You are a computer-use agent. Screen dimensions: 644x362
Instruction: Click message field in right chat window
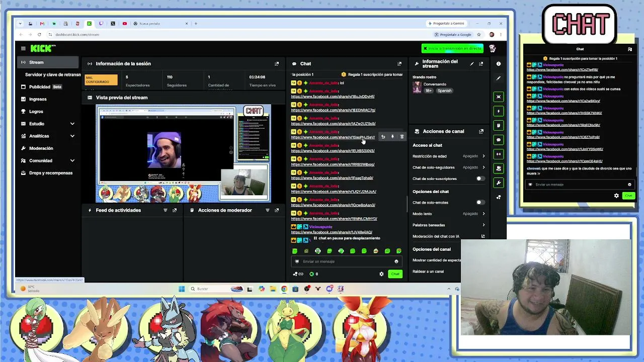pyautogui.click(x=580, y=185)
